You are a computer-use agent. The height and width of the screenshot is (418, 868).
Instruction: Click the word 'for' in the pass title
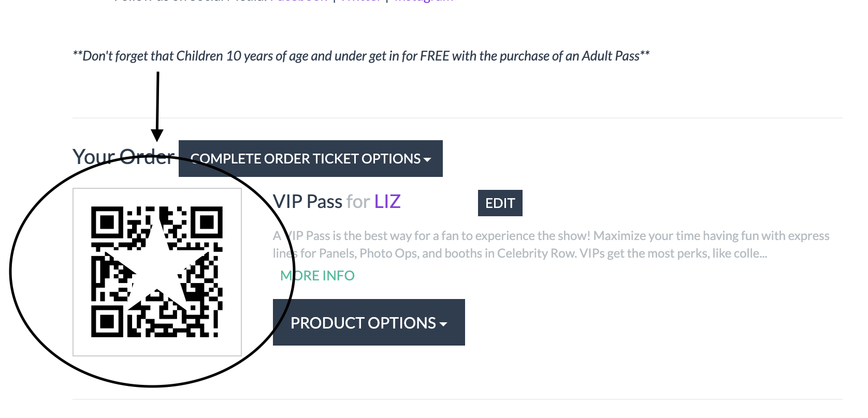coord(358,201)
